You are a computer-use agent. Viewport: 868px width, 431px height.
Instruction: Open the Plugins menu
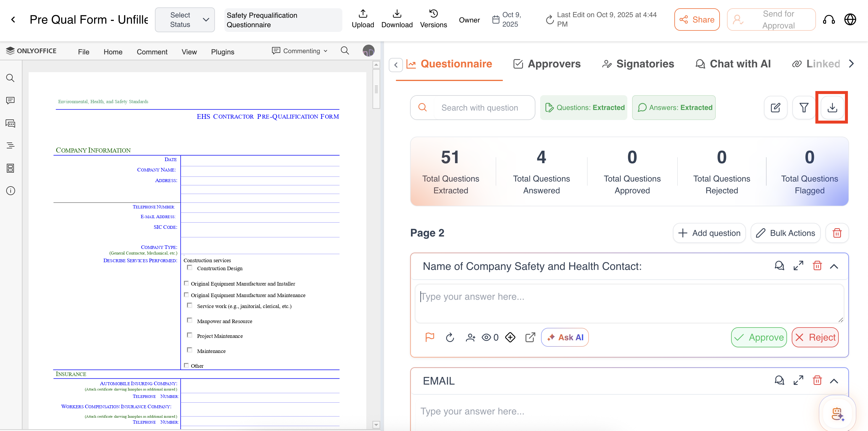(x=222, y=52)
